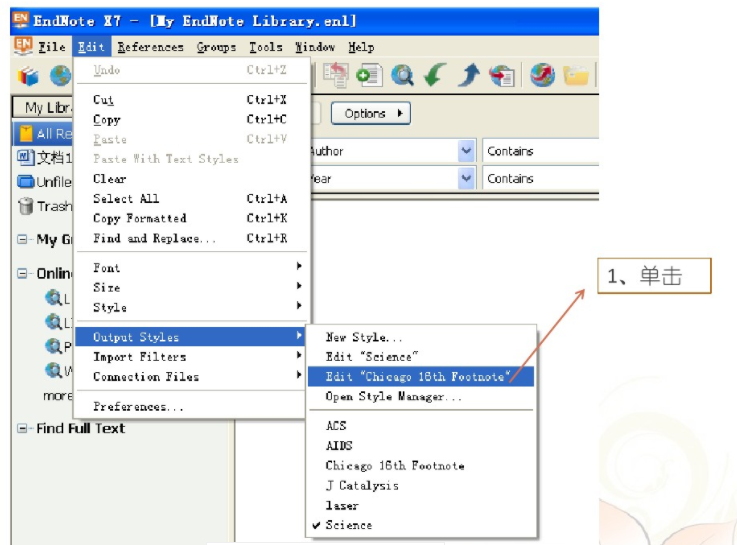Open the Year field dropdown
This screenshot has width=737, height=545.
(x=466, y=178)
